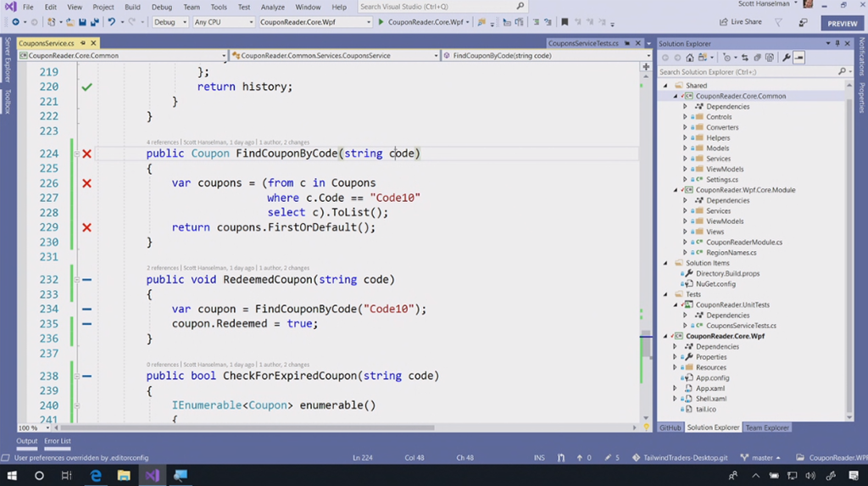
Task: Click the failed test red X on line 224
Action: coord(86,154)
